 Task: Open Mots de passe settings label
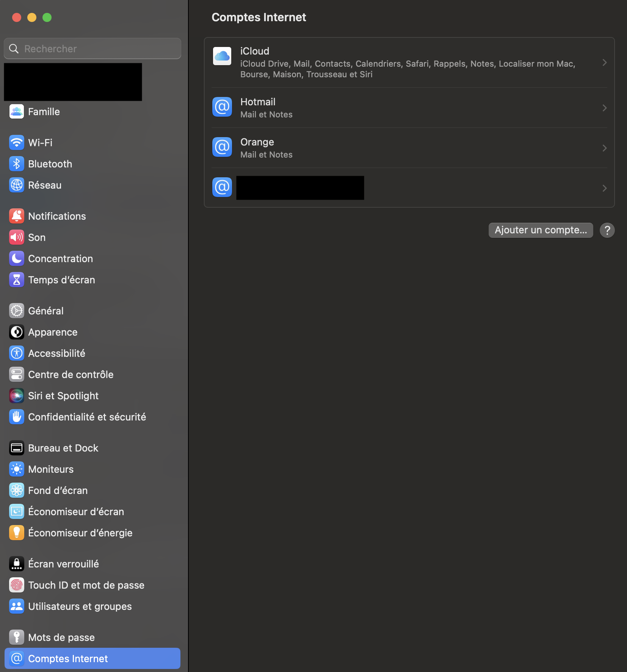click(x=61, y=638)
